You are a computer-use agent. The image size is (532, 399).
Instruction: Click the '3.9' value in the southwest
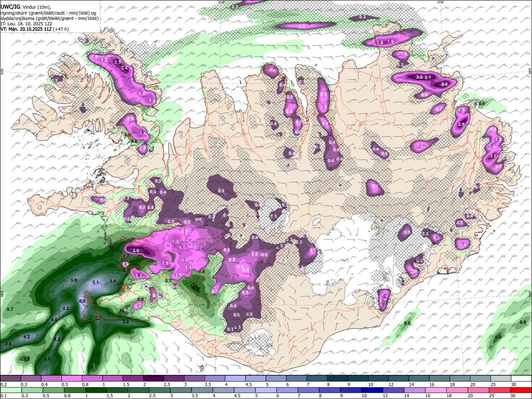74,281
